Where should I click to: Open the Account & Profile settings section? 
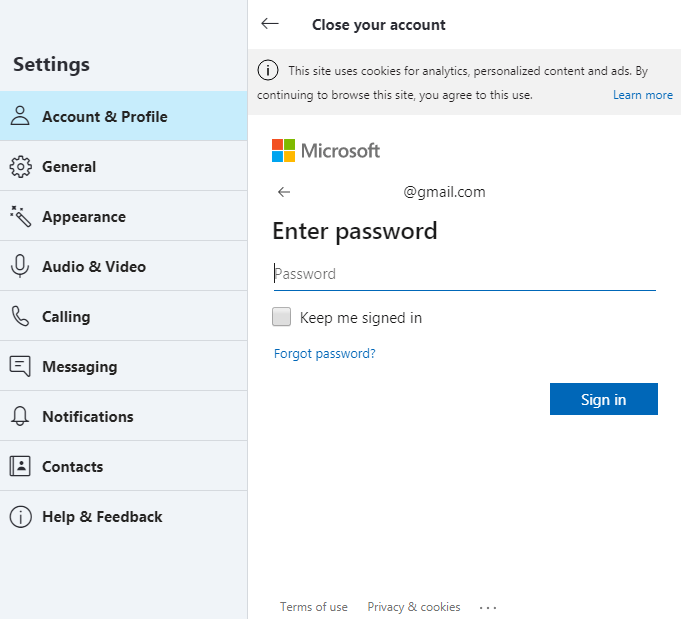tap(124, 116)
